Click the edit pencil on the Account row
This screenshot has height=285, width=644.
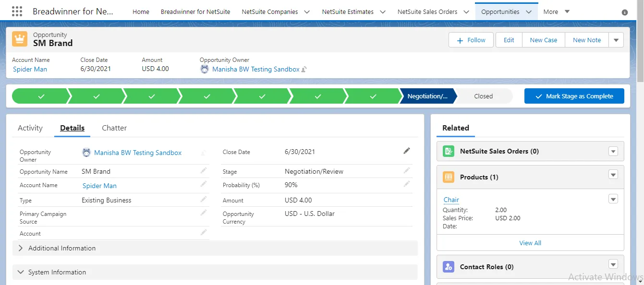pos(204,232)
